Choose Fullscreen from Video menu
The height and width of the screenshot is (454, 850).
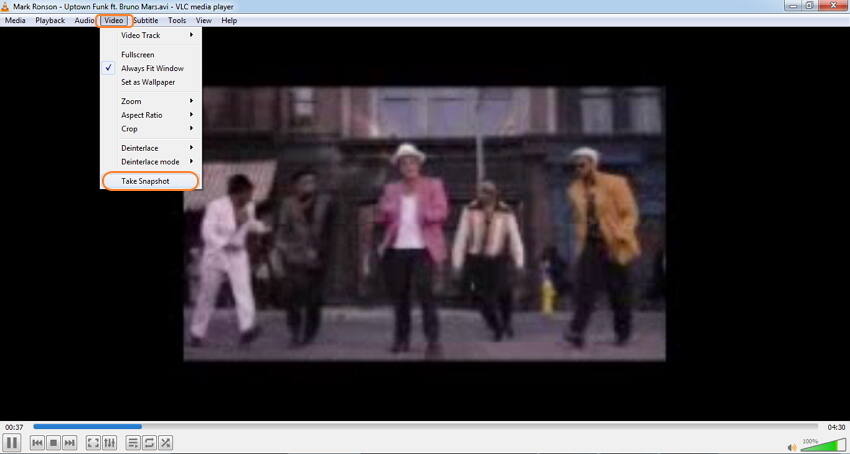(151, 55)
